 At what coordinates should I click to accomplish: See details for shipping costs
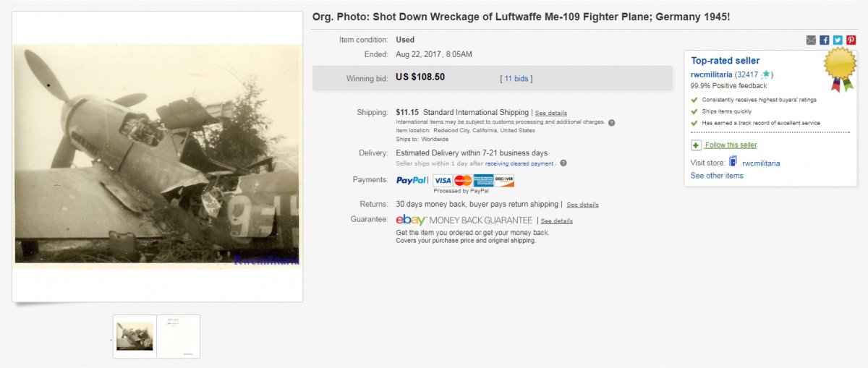(x=550, y=113)
